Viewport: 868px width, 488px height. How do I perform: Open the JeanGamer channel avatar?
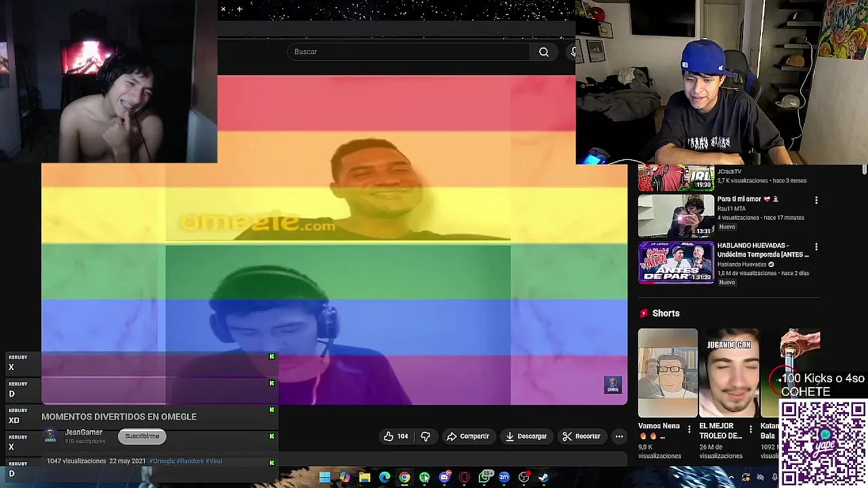point(50,436)
